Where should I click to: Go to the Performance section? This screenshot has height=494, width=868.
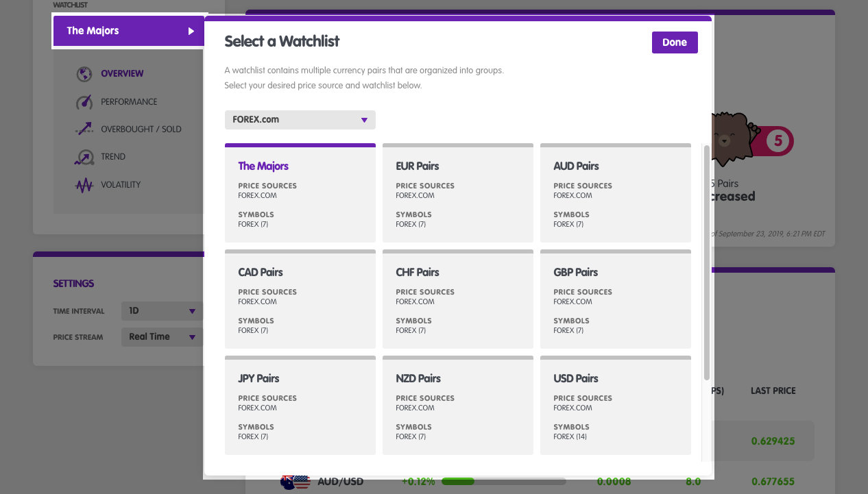(x=129, y=101)
